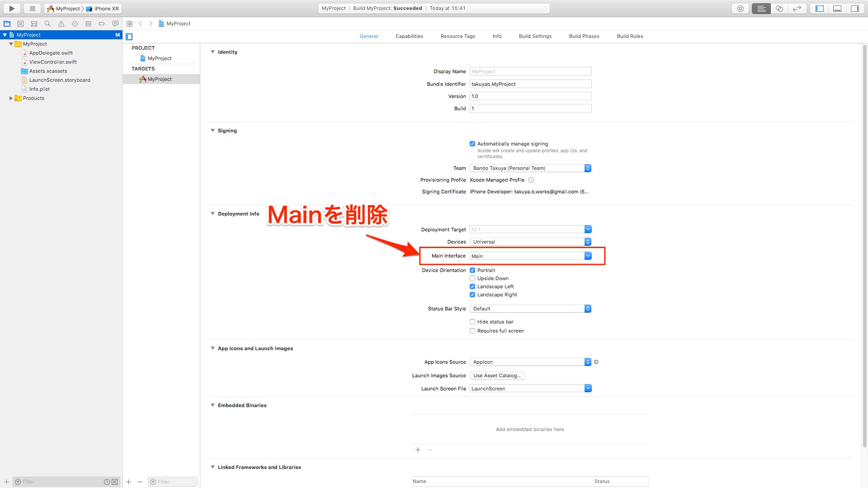Enable Hide status bar
868x488 pixels.
[x=472, y=322]
